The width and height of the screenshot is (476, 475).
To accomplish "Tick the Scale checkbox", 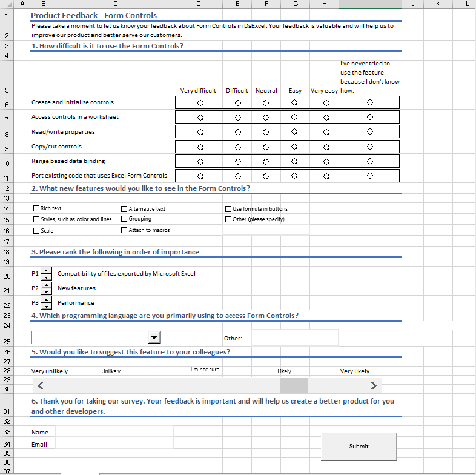I will [x=36, y=231].
